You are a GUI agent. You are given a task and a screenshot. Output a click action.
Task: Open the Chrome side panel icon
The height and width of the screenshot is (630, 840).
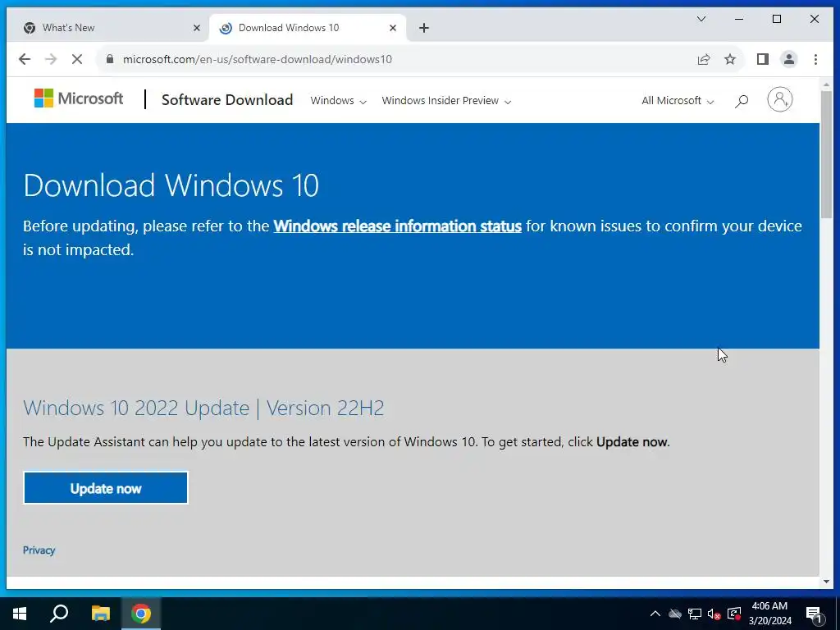tap(762, 59)
